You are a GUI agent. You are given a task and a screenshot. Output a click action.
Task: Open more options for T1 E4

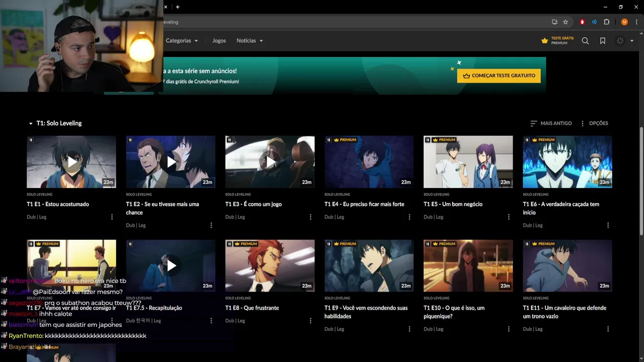pos(410,217)
